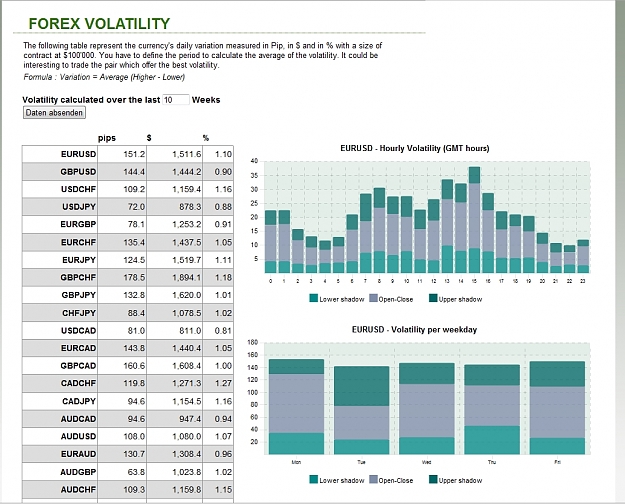Select the AUDCHF row label
Image resolution: width=625 pixels, height=504 pixels.
point(79,489)
